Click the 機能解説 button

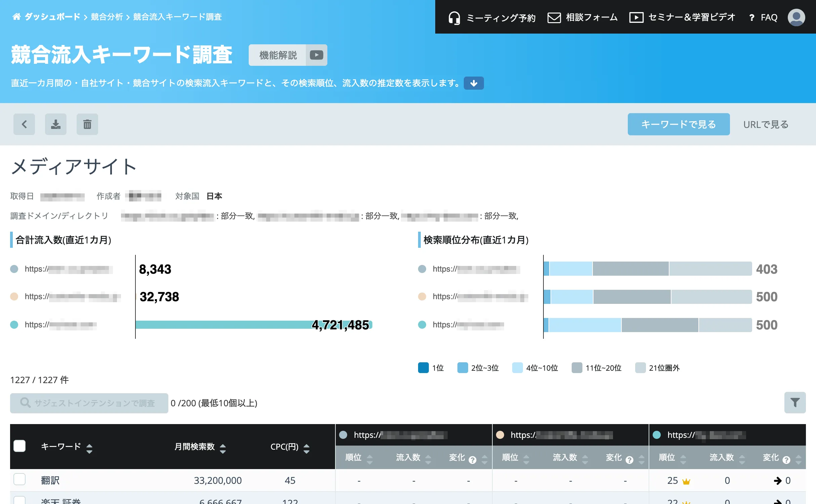pos(278,55)
